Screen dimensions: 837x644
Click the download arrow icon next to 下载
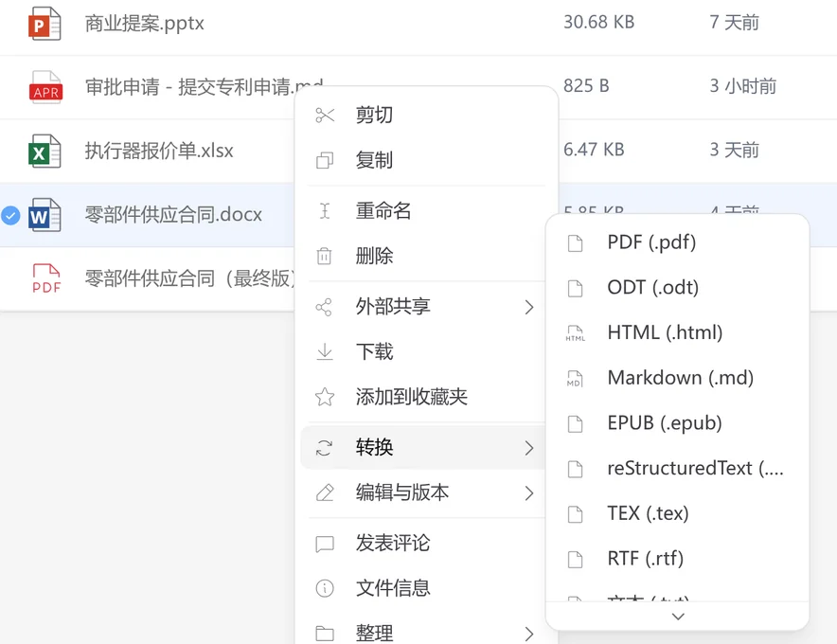(x=325, y=352)
